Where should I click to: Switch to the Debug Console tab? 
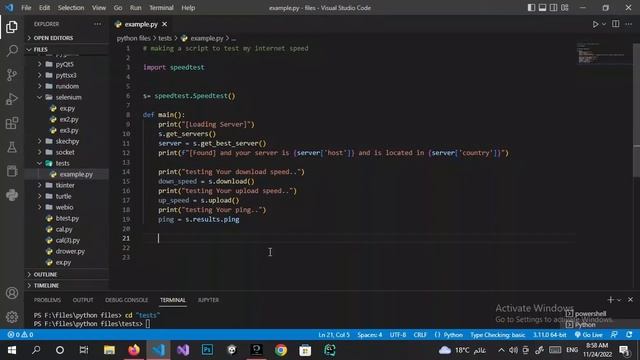click(x=127, y=300)
